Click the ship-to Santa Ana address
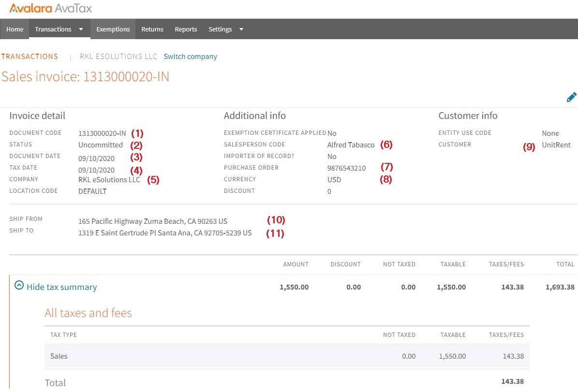The width and height of the screenshot is (578, 392). (x=165, y=232)
